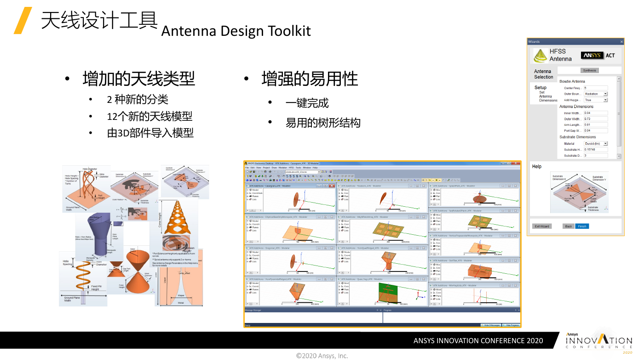
Task: Open the HFSS menu
Action: (291, 168)
